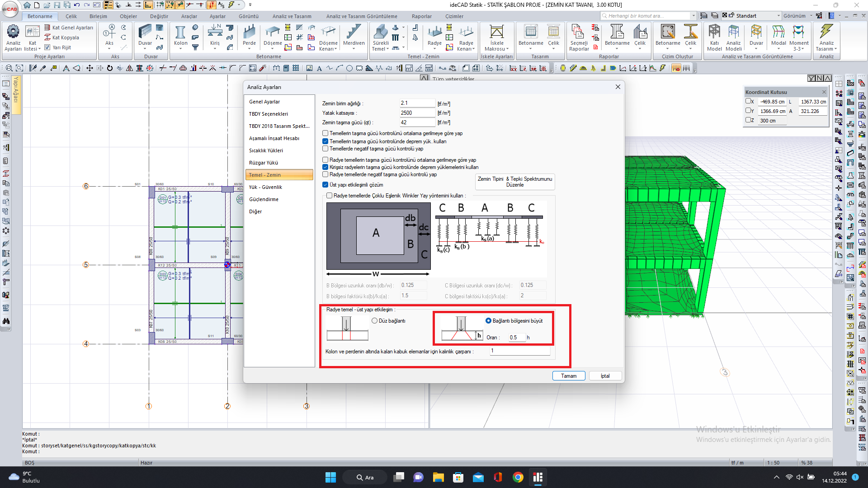
Task: Click 'Zemin Tipini & Tepki Spektrumunu Düzenle'
Action: point(515,182)
